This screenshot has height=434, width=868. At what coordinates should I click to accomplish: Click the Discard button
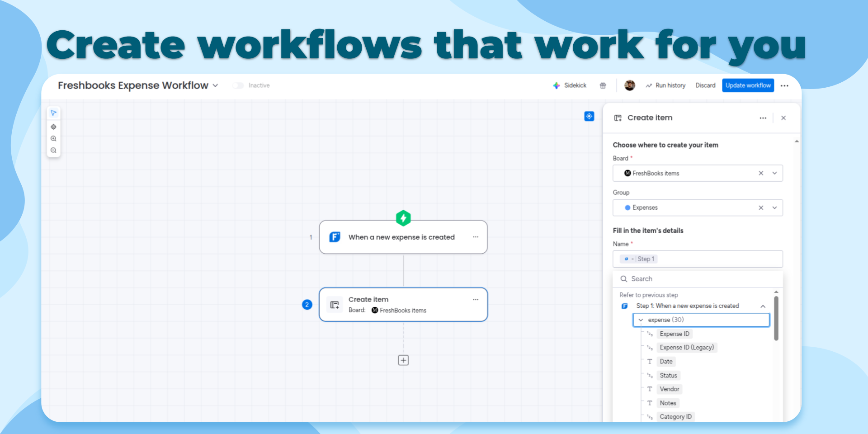705,85
